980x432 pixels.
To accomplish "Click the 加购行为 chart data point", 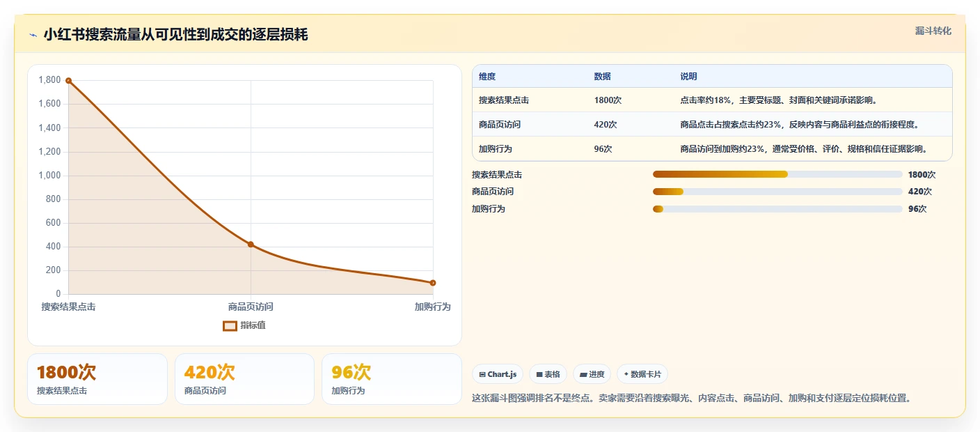I will point(433,283).
